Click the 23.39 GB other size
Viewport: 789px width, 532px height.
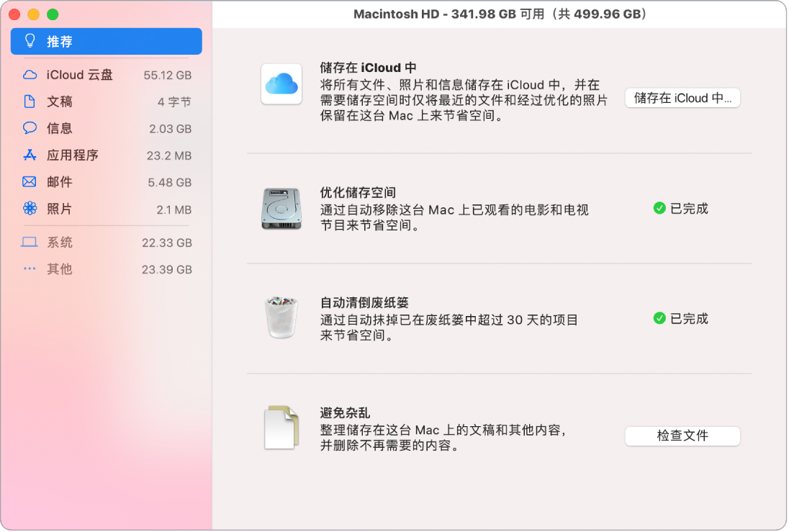pos(167,269)
